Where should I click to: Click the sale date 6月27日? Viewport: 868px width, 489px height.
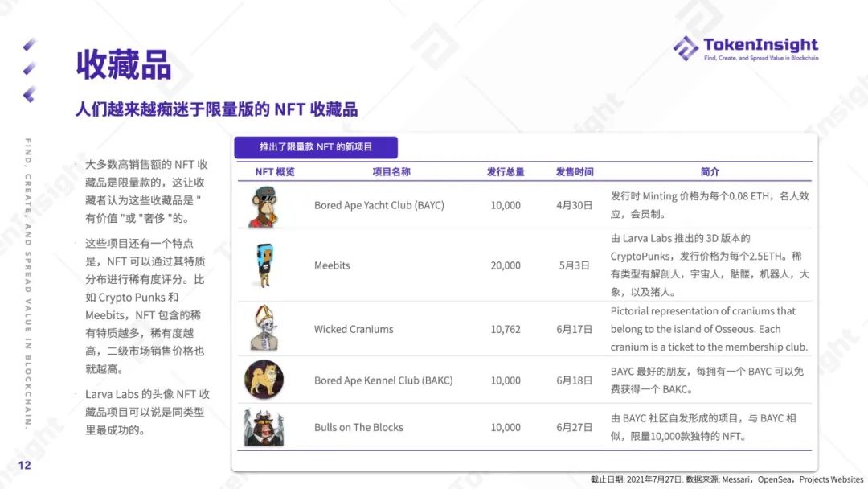point(575,428)
